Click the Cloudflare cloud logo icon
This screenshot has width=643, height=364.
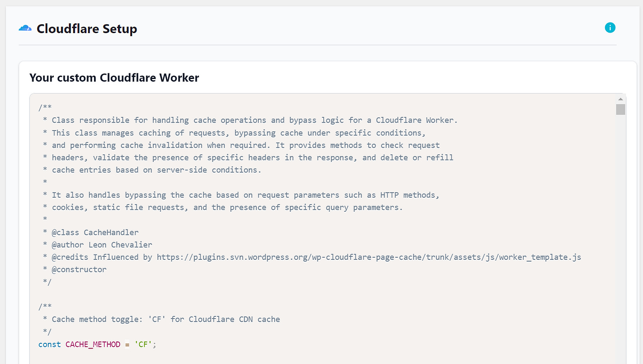click(25, 29)
